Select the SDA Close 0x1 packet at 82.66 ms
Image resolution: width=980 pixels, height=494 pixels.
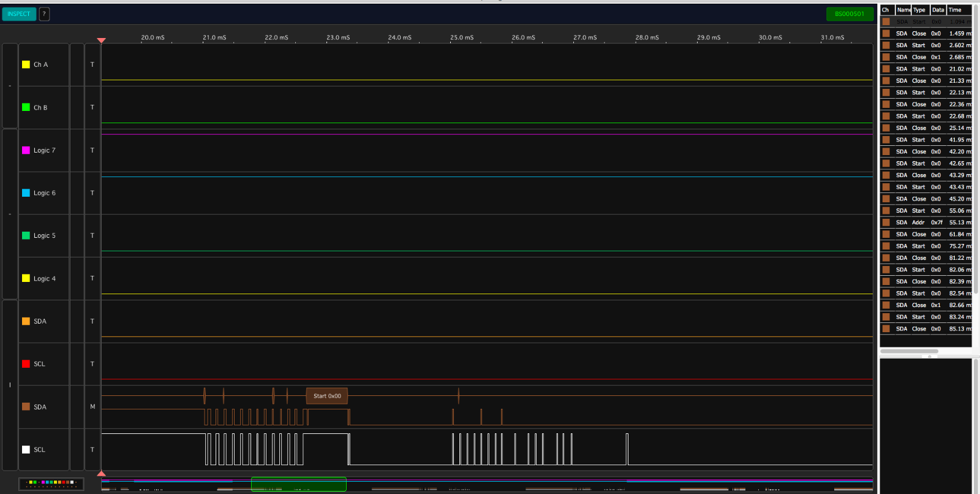coord(926,305)
